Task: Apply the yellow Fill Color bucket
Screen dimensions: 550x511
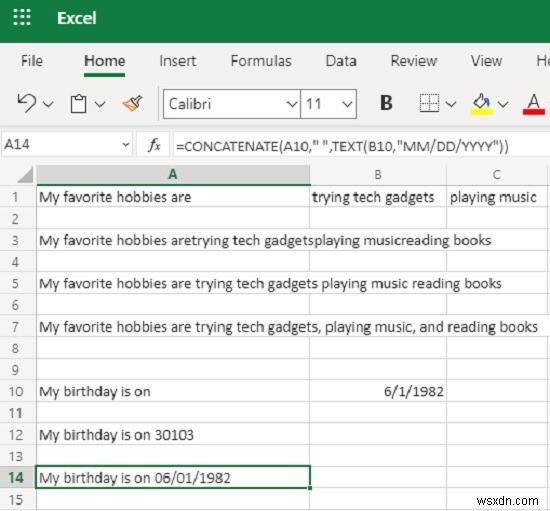Action: pyautogui.click(x=482, y=104)
